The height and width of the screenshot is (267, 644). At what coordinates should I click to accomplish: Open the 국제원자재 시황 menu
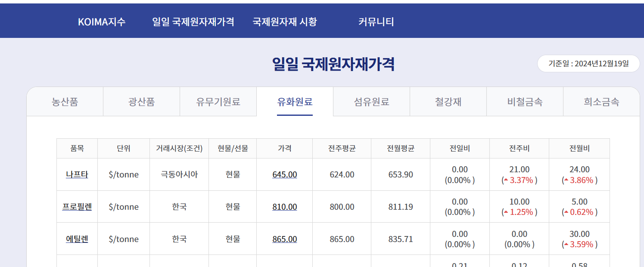pyautogui.click(x=285, y=22)
